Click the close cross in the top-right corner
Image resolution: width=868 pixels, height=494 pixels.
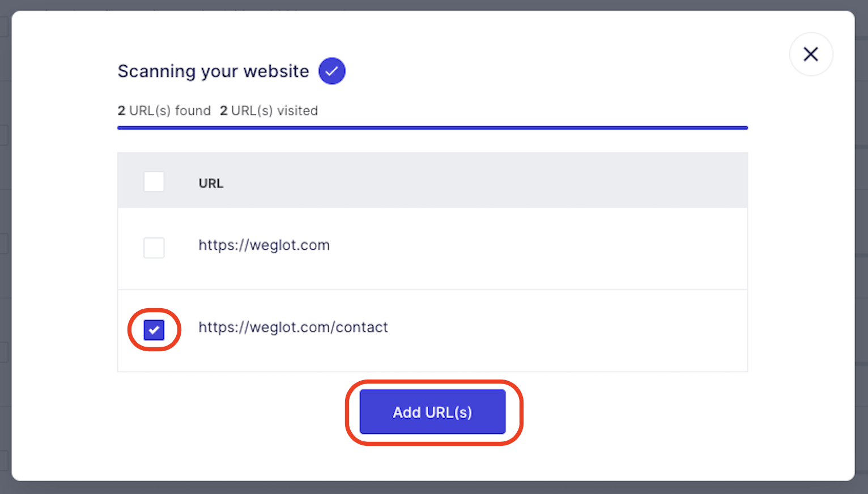click(x=811, y=54)
